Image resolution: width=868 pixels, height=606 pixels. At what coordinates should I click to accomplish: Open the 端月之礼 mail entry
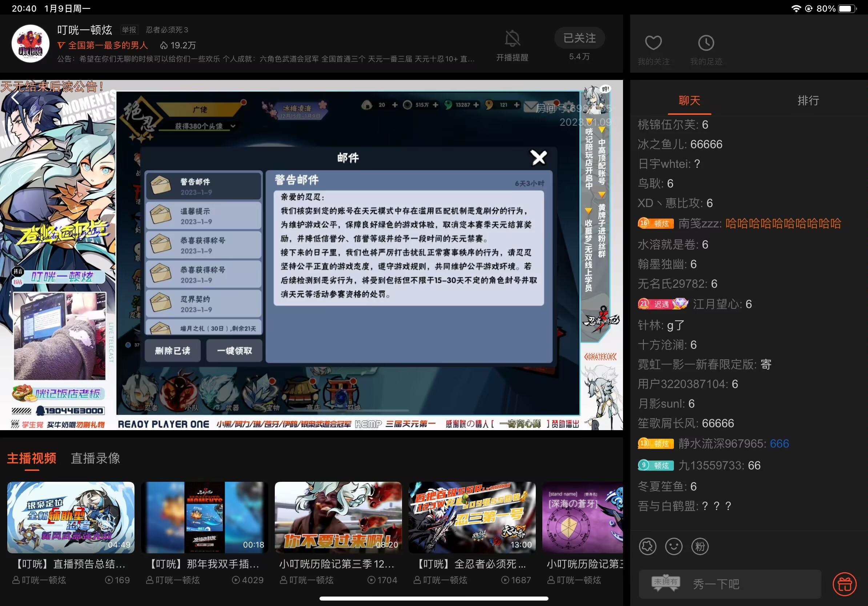click(204, 327)
